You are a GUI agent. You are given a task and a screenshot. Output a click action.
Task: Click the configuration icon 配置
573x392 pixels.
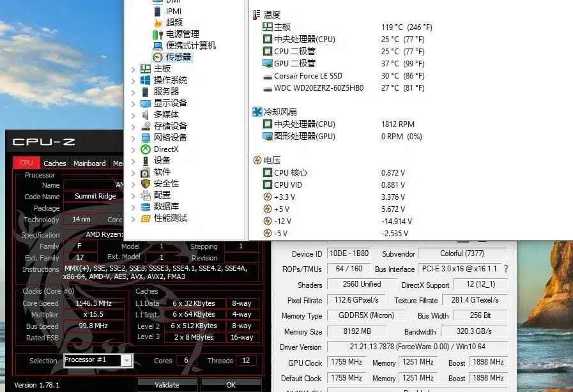pos(146,195)
